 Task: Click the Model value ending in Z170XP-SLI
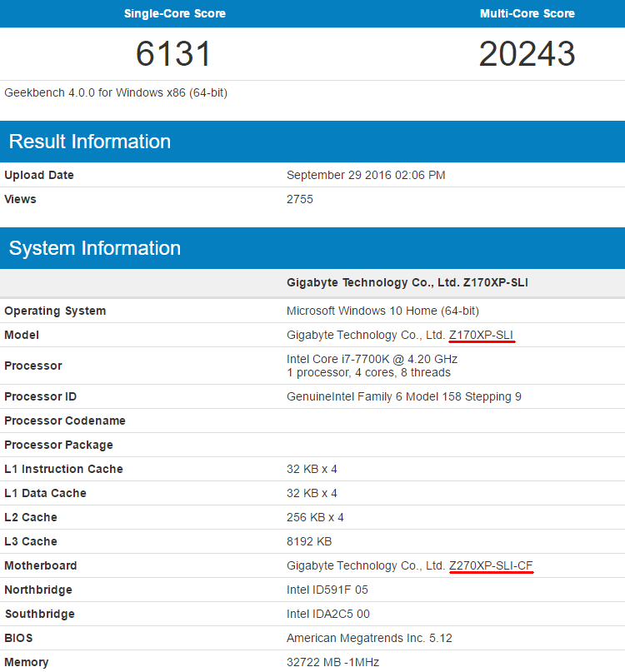pyautogui.click(x=400, y=335)
